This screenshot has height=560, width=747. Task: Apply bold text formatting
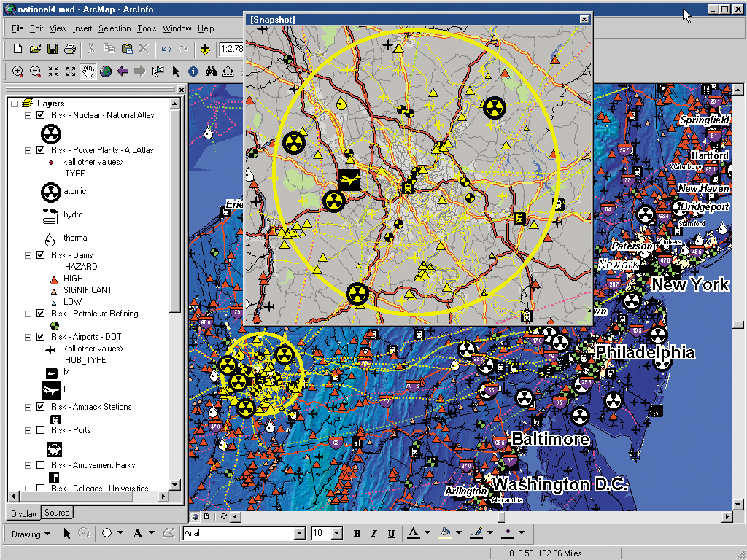(x=357, y=534)
